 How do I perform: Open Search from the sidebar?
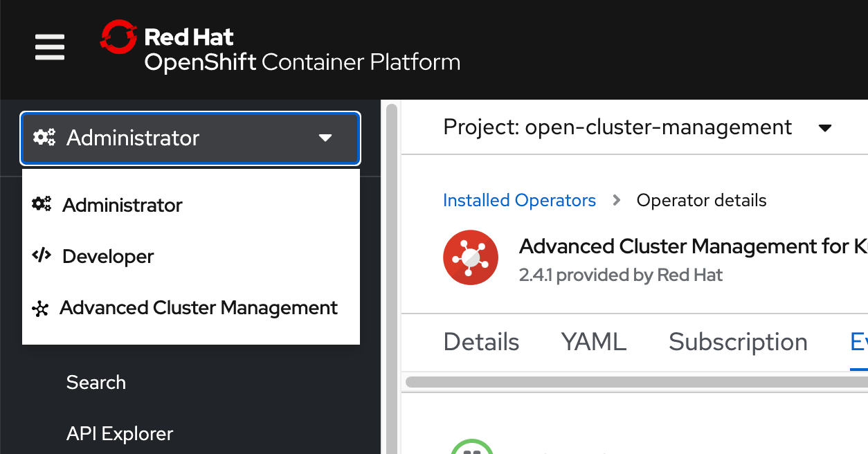[96, 382]
